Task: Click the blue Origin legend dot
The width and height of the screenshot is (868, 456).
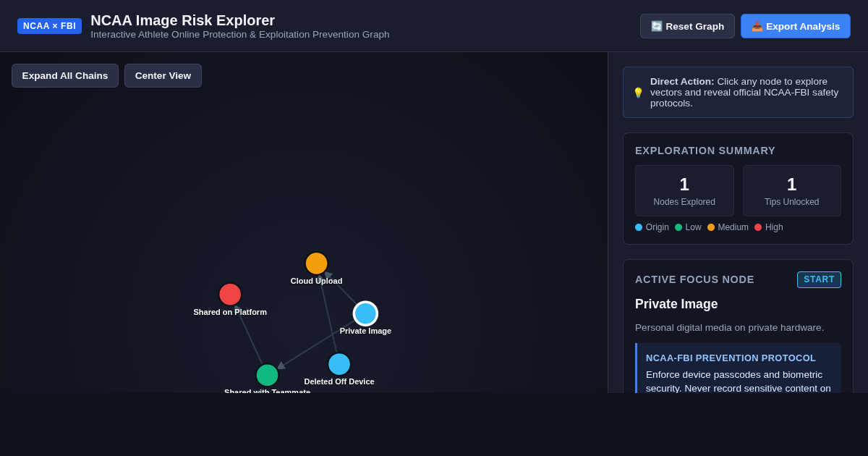Action: point(639,227)
